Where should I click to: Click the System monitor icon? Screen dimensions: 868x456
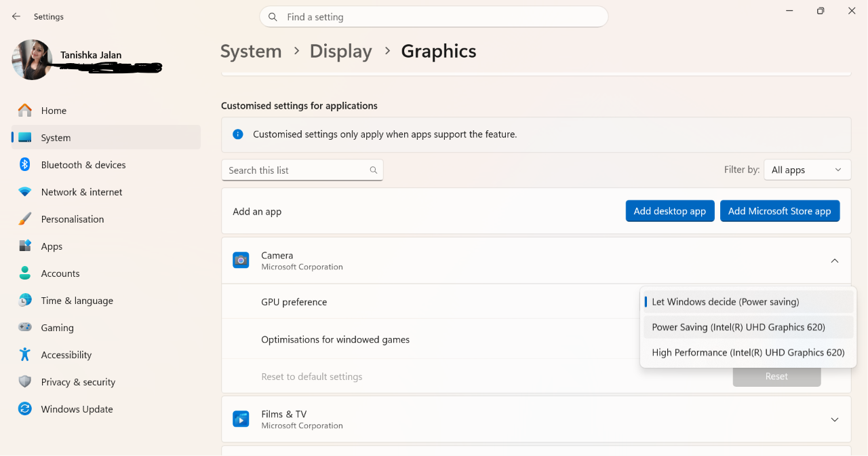point(25,137)
